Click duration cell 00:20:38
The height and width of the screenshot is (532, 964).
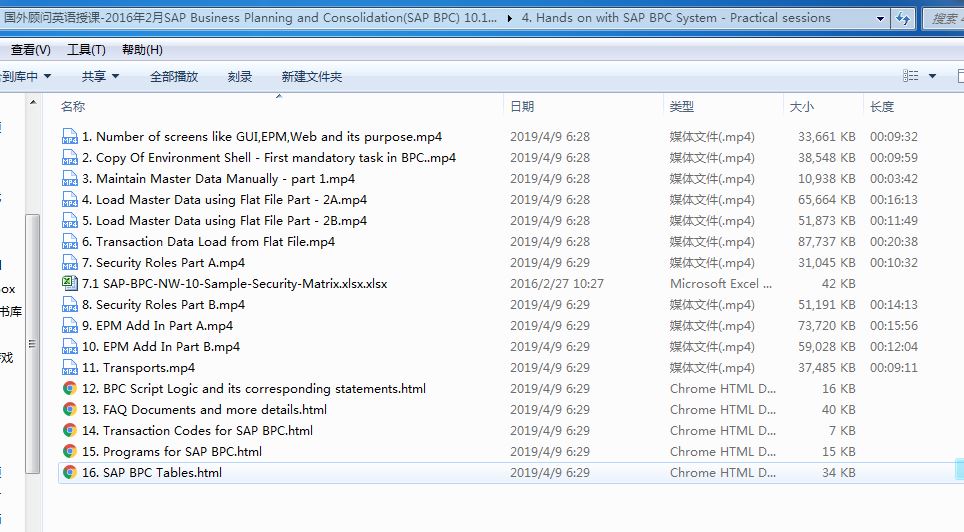click(x=893, y=242)
